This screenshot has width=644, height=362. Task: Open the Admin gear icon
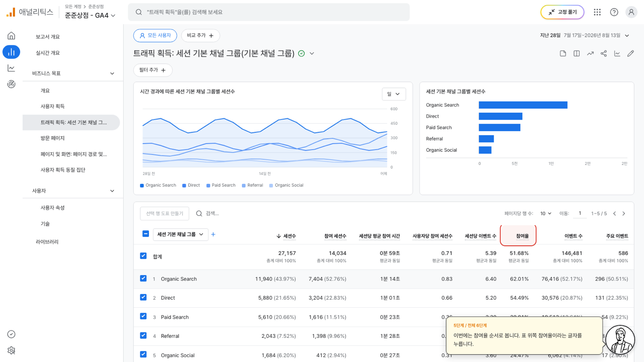click(x=11, y=350)
